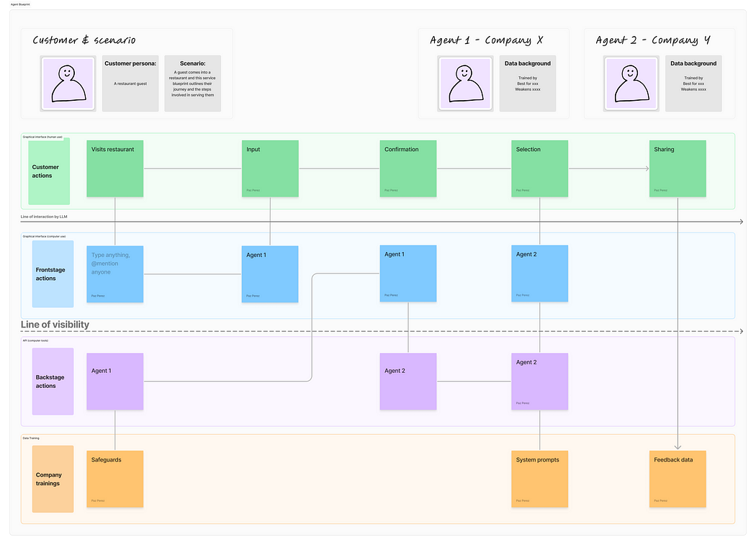
Task: Click the 'Graphical interface (human use)' section label
Action: (x=42, y=137)
